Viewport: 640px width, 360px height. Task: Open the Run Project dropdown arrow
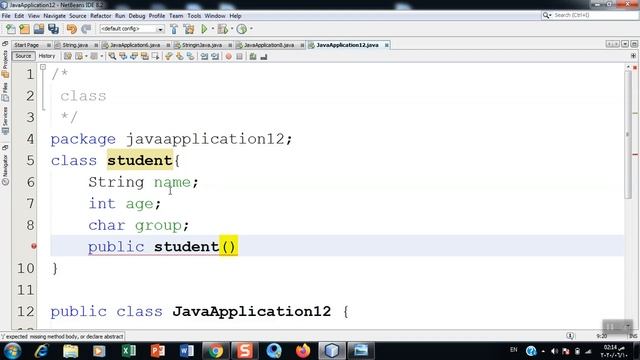(212, 29)
